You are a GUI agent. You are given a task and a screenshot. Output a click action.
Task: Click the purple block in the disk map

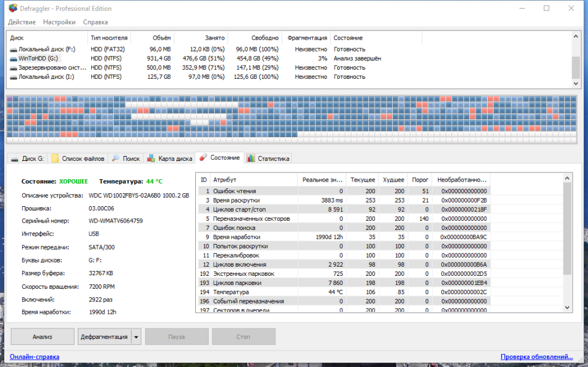pyautogui.click(x=10, y=99)
